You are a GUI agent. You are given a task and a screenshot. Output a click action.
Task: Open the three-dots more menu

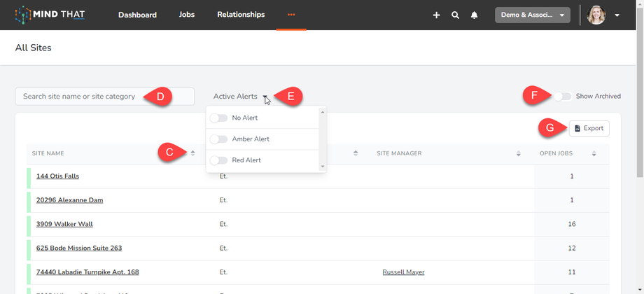point(291,15)
